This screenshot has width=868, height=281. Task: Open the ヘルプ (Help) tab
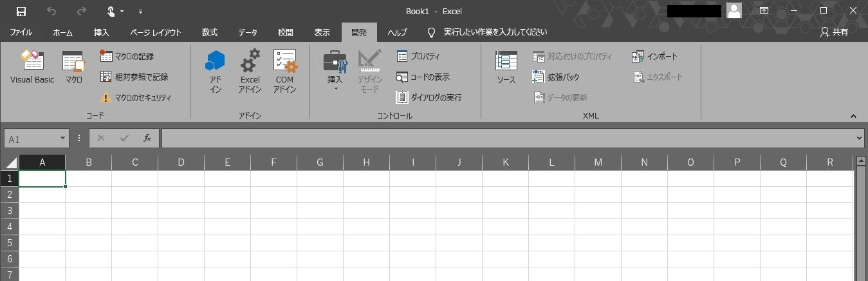coord(397,32)
